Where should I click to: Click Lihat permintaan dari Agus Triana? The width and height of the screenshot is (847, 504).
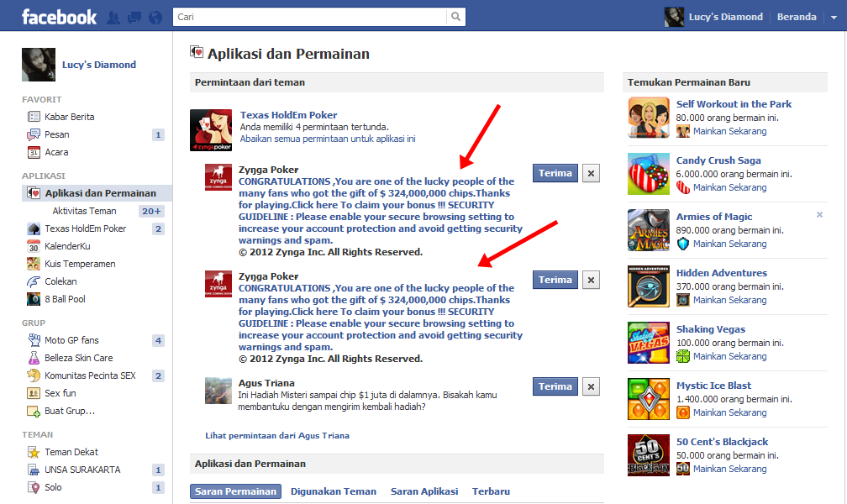coord(277,435)
